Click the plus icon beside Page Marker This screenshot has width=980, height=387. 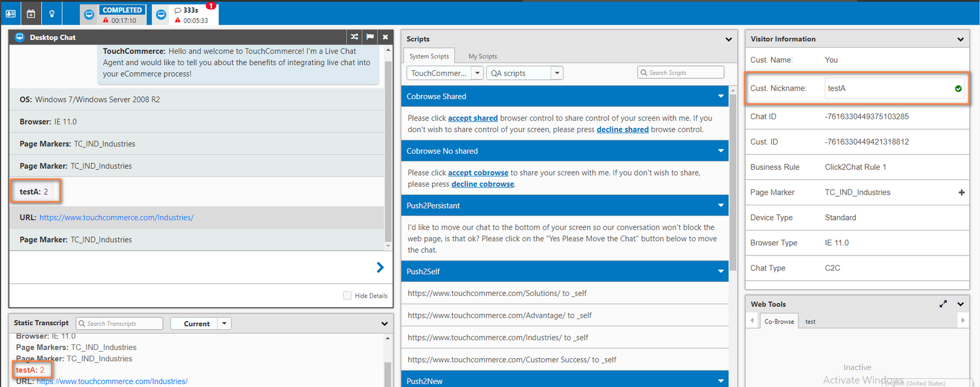(961, 192)
